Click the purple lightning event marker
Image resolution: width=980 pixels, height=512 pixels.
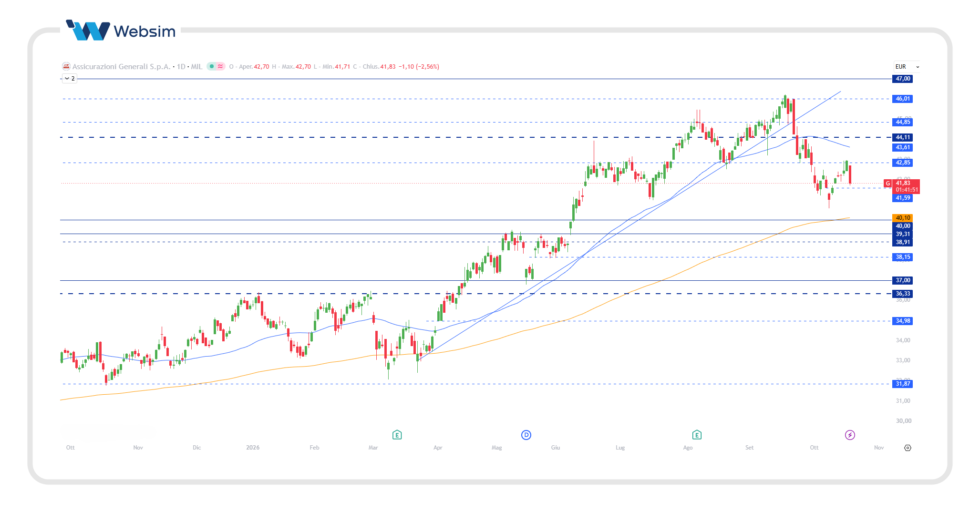tap(850, 435)
